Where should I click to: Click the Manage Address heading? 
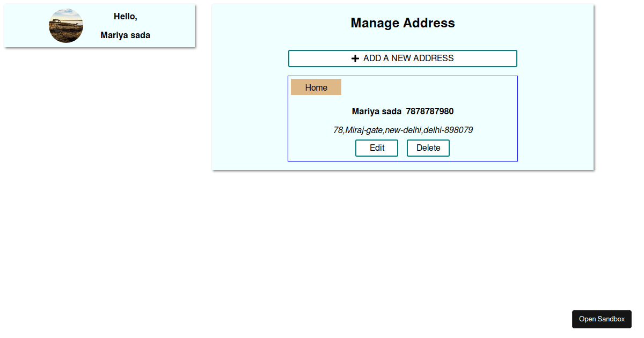click(402, 23)
